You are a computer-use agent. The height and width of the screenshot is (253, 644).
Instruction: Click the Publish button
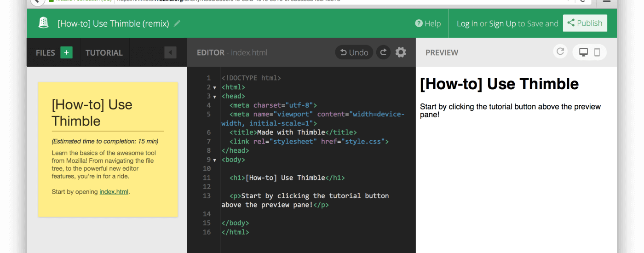coord(585,23)
